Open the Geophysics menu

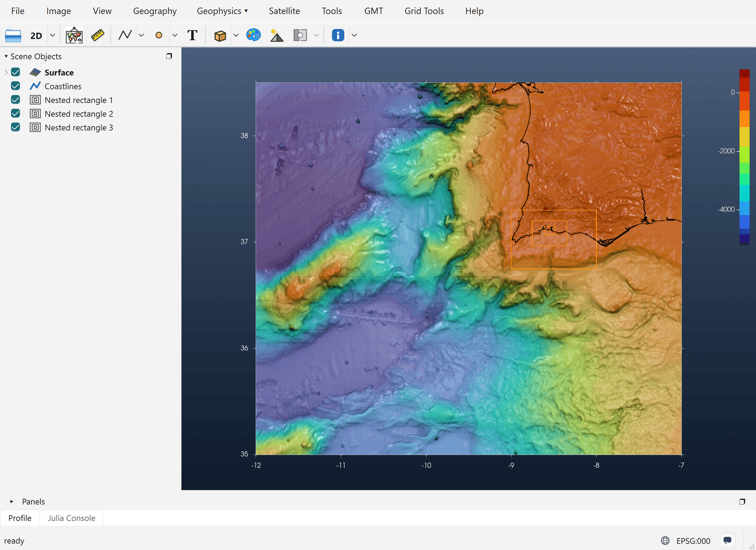(x=222, y=11)
